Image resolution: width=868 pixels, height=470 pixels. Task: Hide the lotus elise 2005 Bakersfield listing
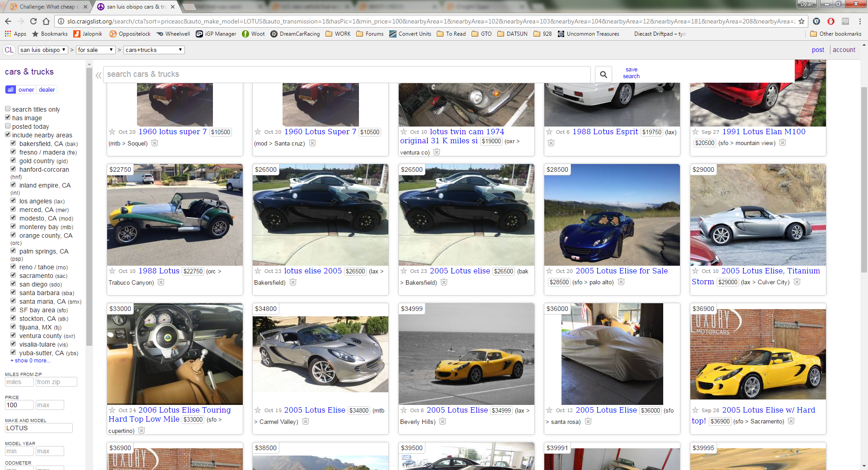293,282
